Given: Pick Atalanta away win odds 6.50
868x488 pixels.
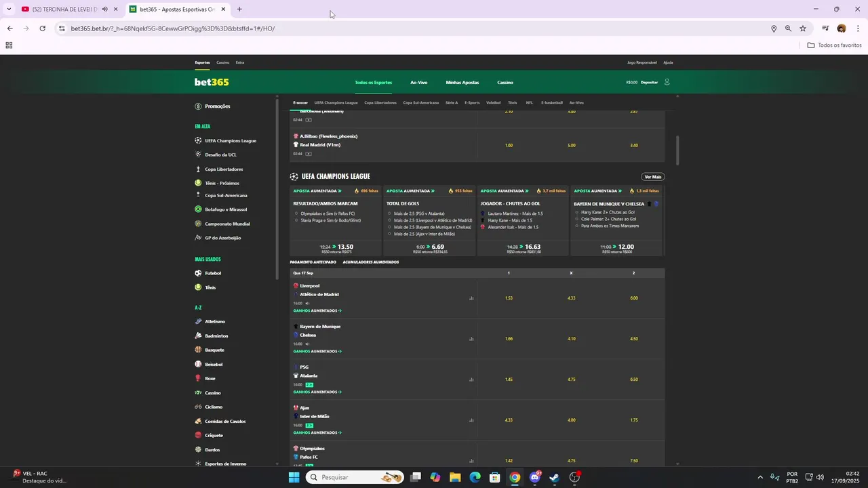Looking at the screenshot, I should coord(634,380).
